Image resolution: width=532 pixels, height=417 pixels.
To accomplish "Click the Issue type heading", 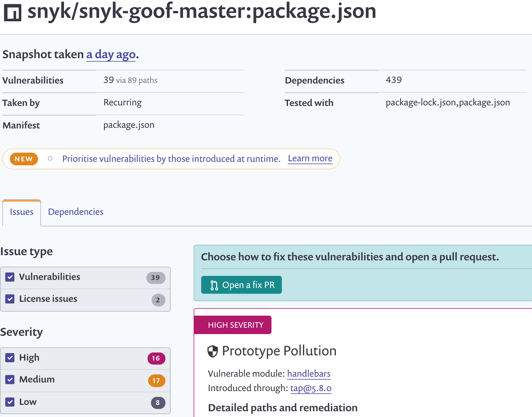I will coord(27,251).
